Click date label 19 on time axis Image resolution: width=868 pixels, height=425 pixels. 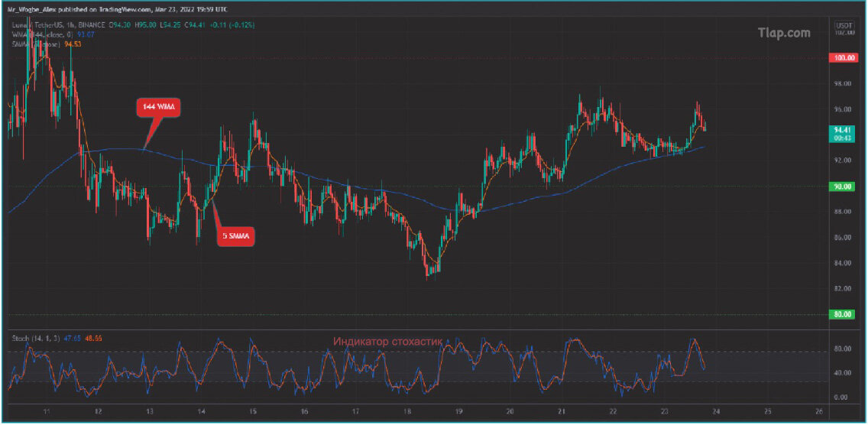point(459,412)
